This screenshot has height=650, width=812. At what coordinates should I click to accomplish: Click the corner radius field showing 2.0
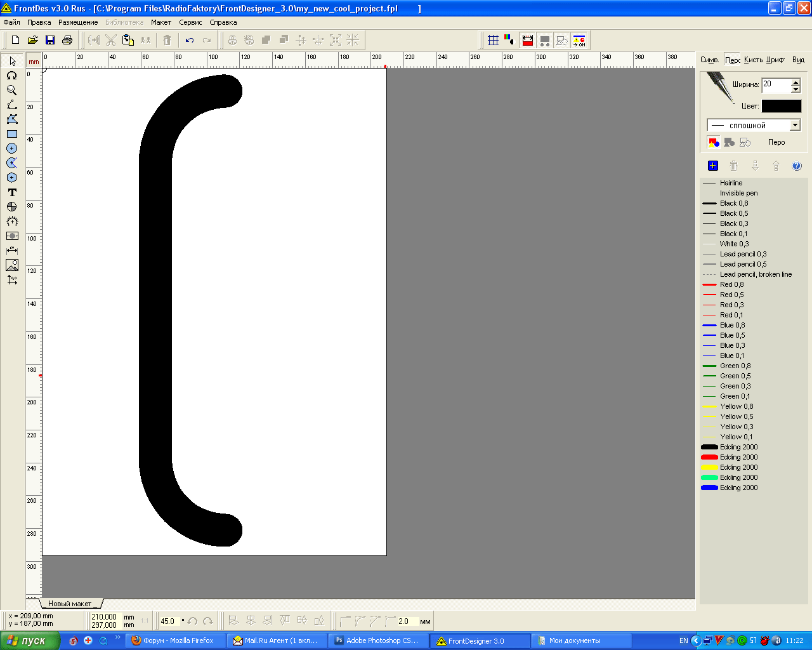click(407, 621)
